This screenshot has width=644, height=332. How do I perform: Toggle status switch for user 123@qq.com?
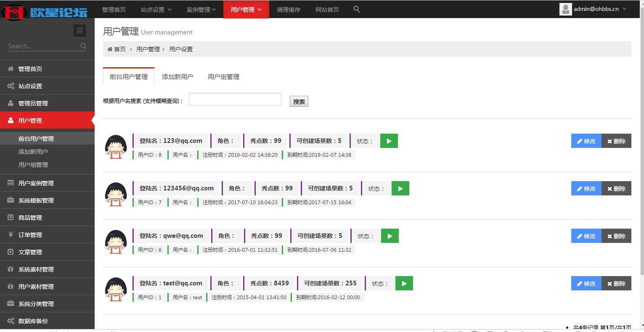coord(389,141)
